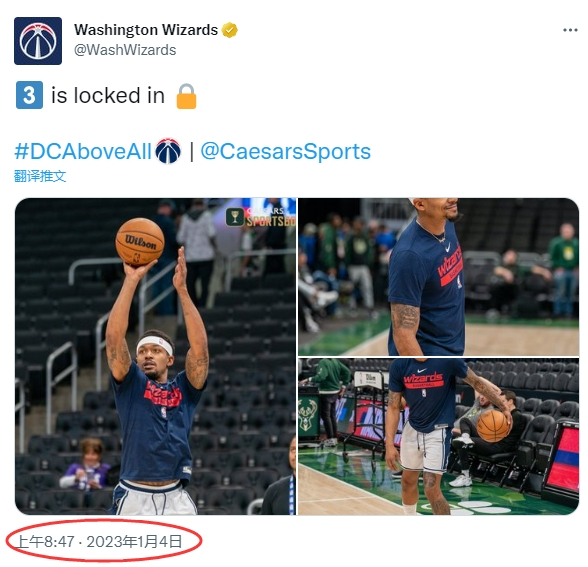Click the @WashWizards handle
This screenshot has height=567, width=588.
point(125,50)
